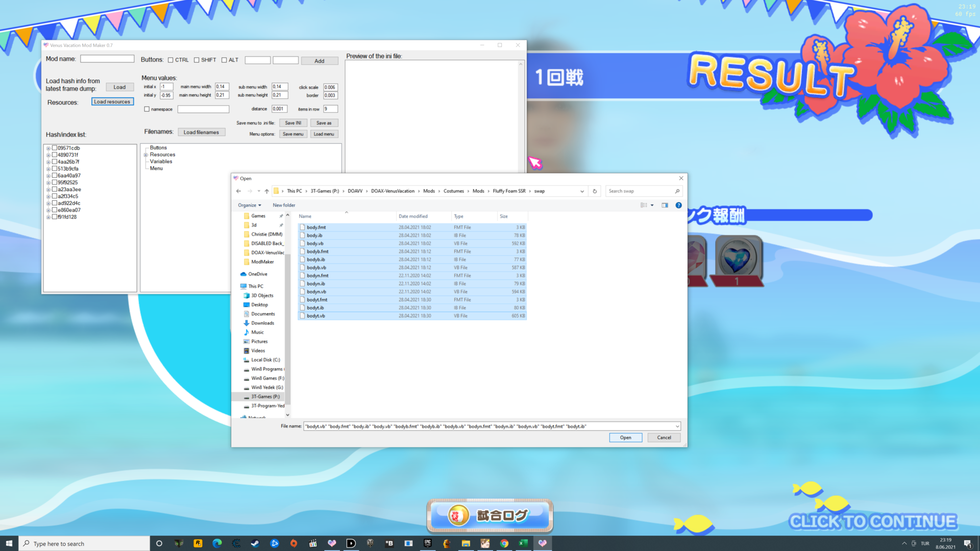Check the 6aa40a97 hash checkbox
This screenshot has height=551, width=980.
(x=55, y=176)
